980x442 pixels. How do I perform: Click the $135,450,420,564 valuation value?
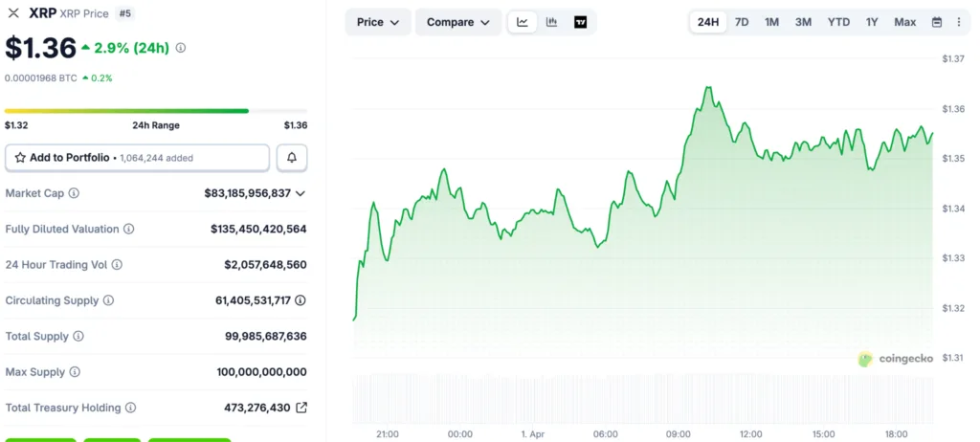(258, 229)
